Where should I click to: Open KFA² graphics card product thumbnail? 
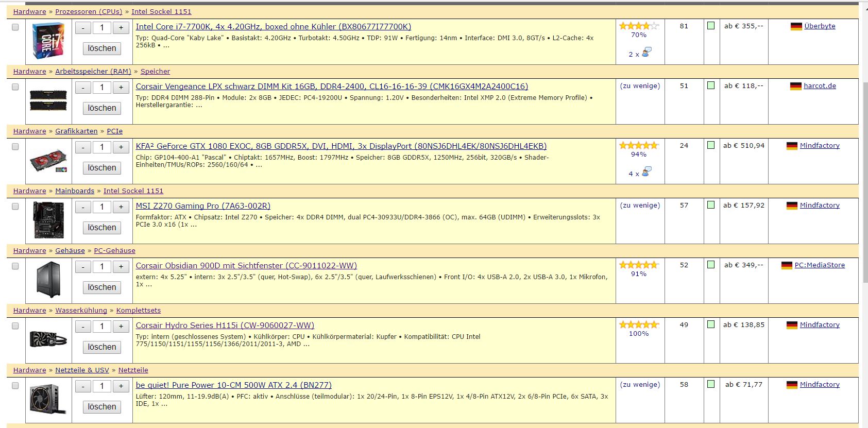[x=48, y=160]
